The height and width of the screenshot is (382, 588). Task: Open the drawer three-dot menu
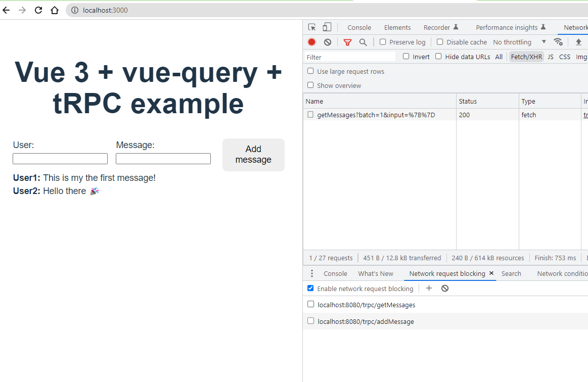[x=312, y=273]
